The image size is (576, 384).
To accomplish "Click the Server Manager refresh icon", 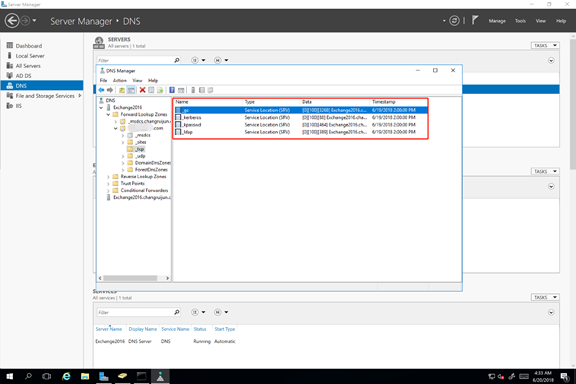I will coord(454,21).
